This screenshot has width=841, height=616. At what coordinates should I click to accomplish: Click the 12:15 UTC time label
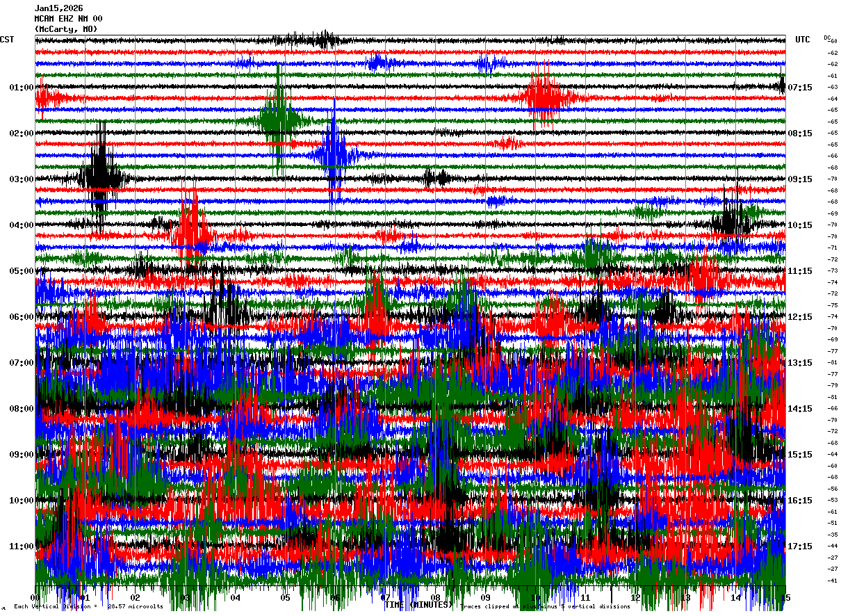(x=800, y=317)
